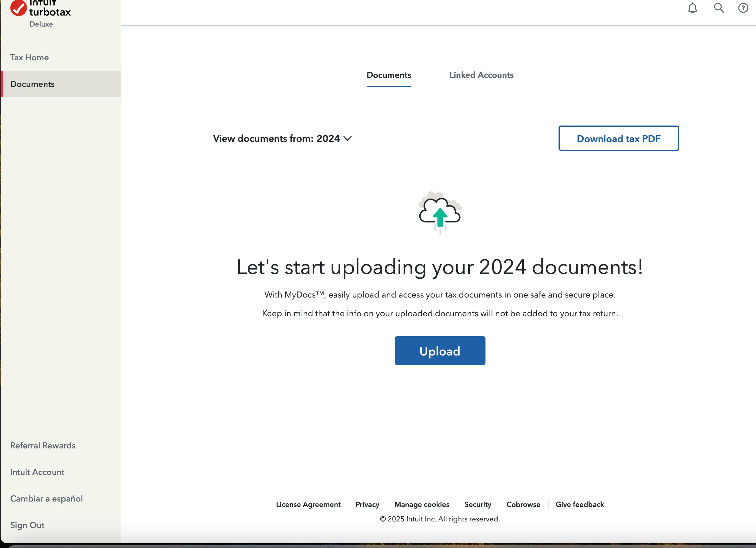Screen dimensions: 756x548
Task: Open the License Agreement footer link
Action: [x=308, y=504]
